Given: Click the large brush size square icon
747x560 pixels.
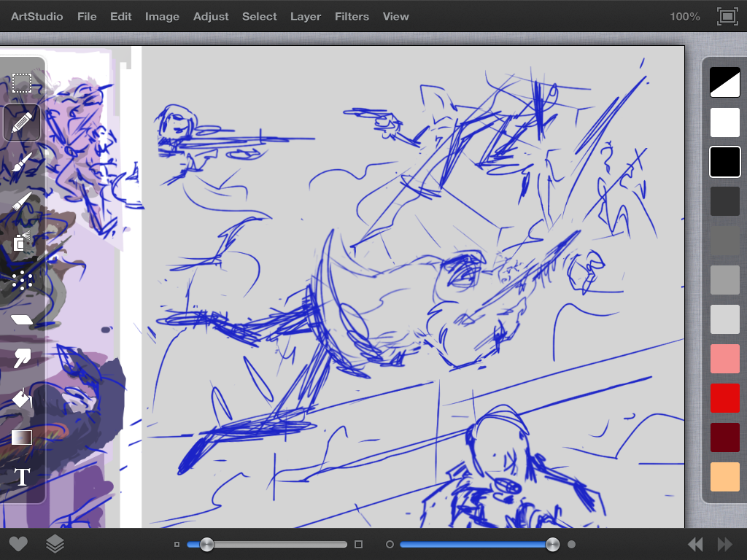Looking at the screenshot, I should click(x=359, y=544).
